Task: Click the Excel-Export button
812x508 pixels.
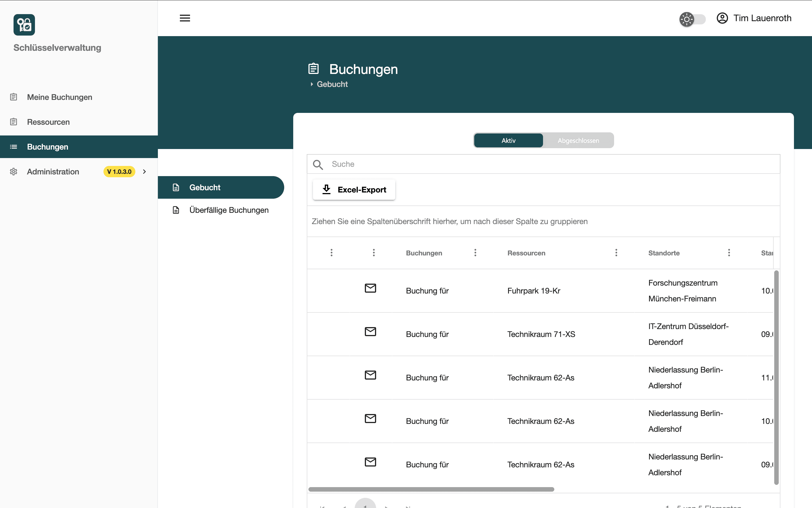Action: click(x=354, y=190)
